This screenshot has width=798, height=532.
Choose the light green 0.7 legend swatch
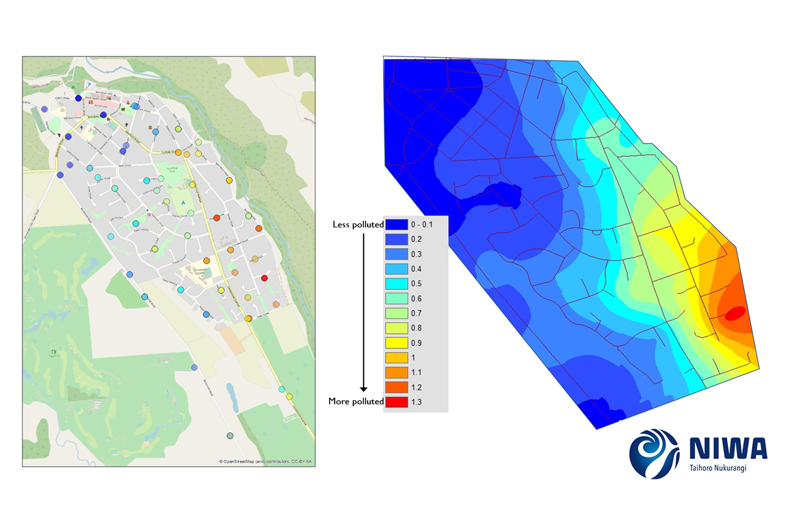[396, 313]
